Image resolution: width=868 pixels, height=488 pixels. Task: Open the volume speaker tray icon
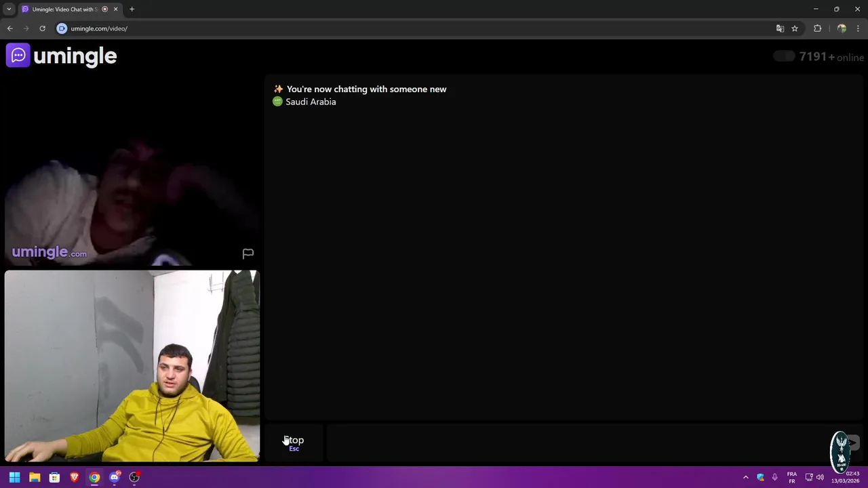[820, 477]
